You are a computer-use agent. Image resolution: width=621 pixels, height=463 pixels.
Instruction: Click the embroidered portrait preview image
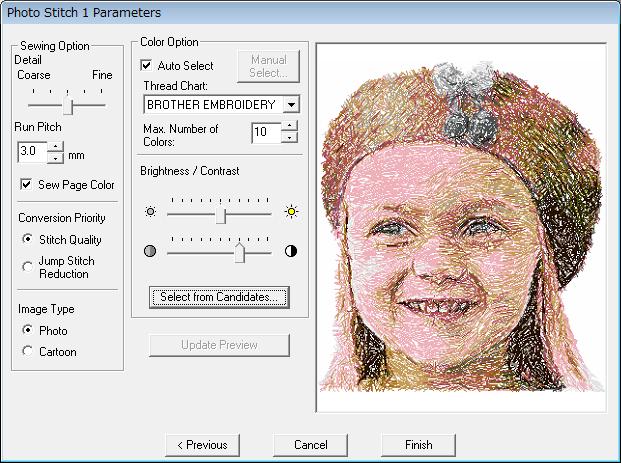pyautogui.click(x=461, y=227)
